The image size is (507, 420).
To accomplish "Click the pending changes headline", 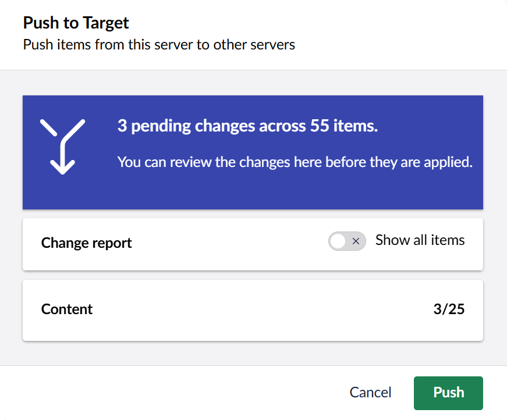I will pyautogui.click(x=247, y=126).
